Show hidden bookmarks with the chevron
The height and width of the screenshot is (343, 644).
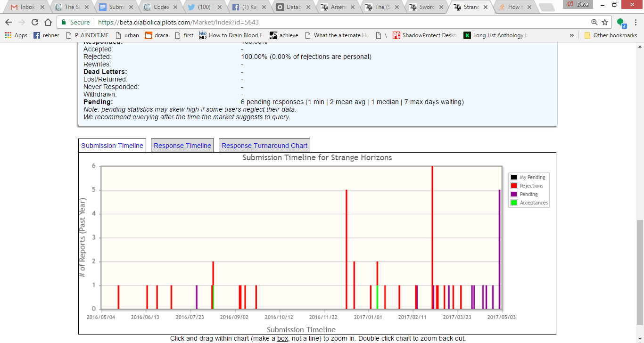point(572,35)
